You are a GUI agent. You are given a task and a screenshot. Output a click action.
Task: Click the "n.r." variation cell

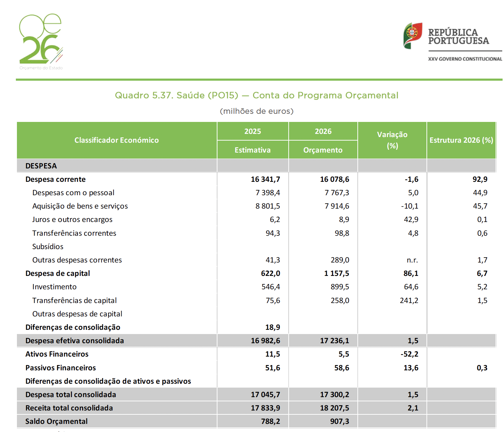[412, 260]
